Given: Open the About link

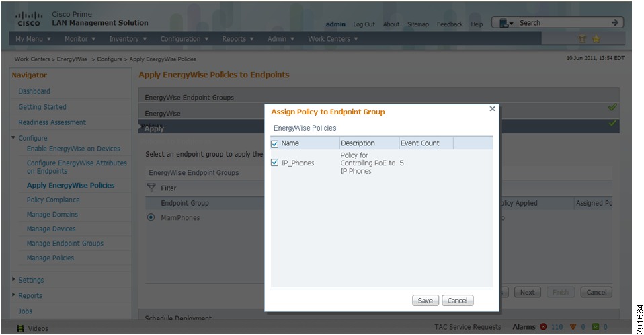Looking at the screenshot, I should click(391, 24).
